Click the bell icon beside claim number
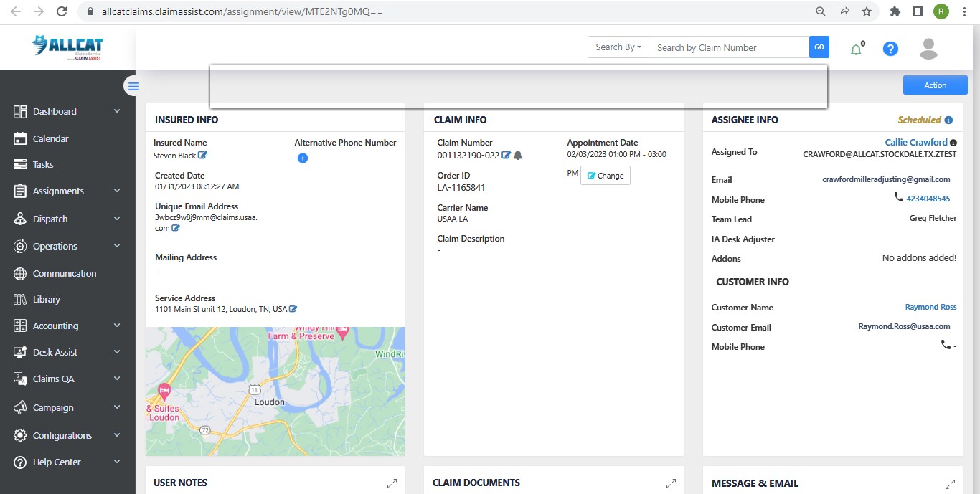The width and height of the screenshot is (980, 494). (x=518, y=155)
